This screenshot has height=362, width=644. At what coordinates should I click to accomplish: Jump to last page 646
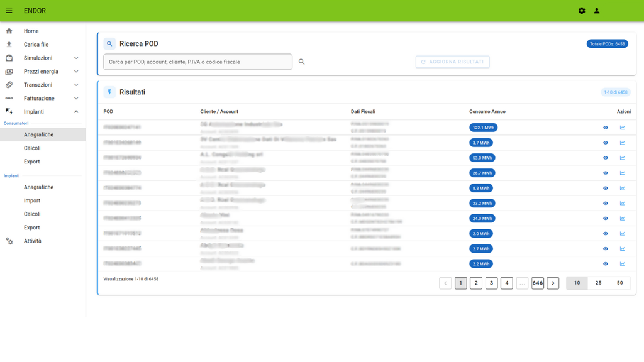(x=537, y=283)
